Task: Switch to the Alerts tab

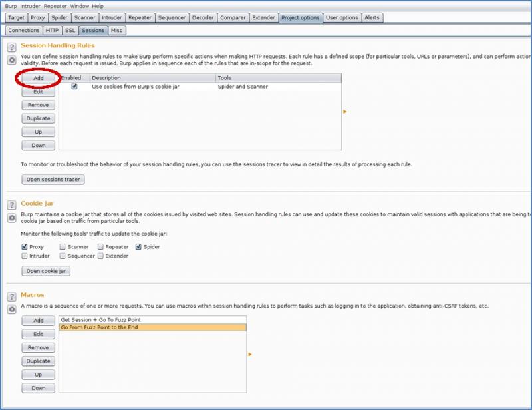Action: [x=372, y=18]
